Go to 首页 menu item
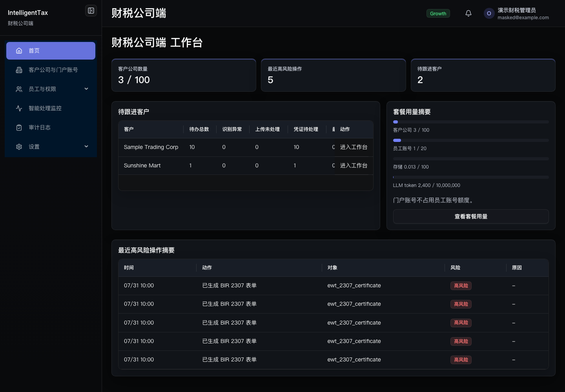 [51, 51]
